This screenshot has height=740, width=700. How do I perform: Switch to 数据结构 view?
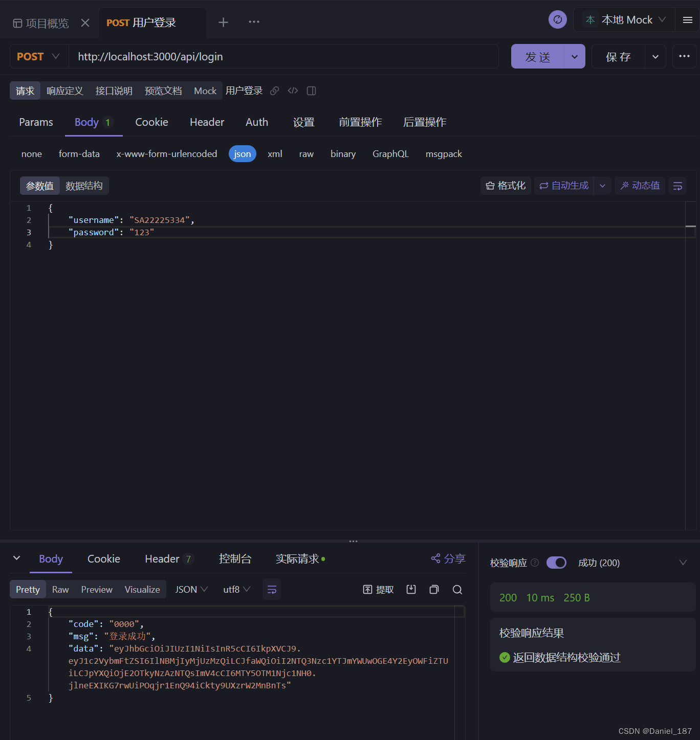84,186
